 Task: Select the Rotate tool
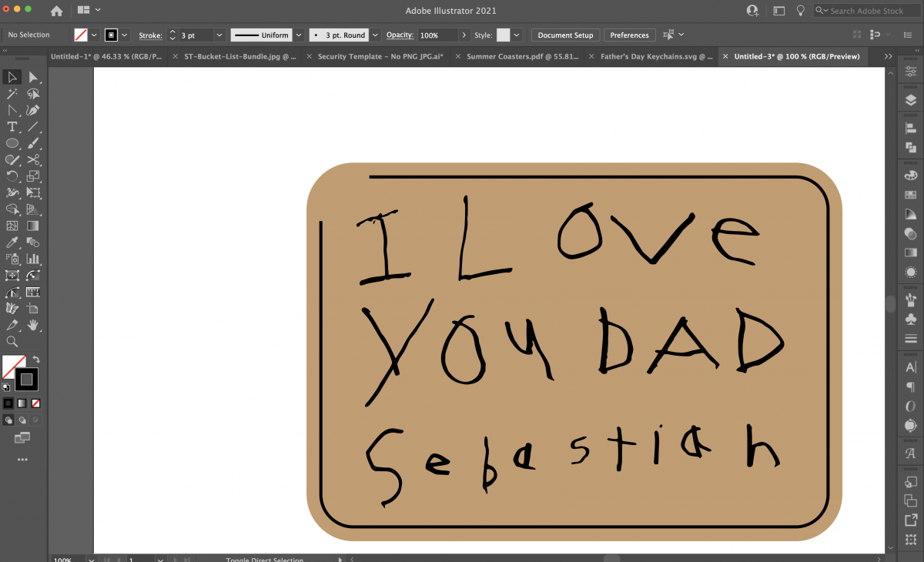[12, 176]
